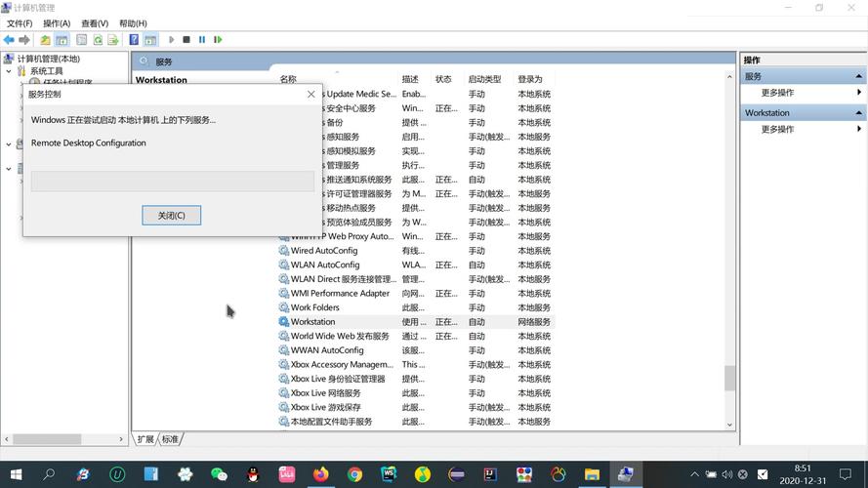This screenshot has width=868, height=488.
Task: Open the 查看(V) menu
Action: pyautogui.click(x=95, y=23)
